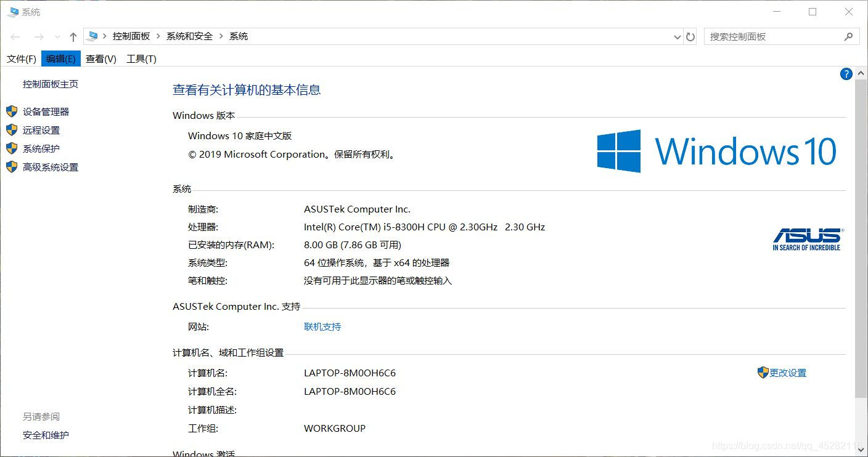Click shield icon beside 高级系统设置
This screenshot has width=868, height=457.
(x=12, y=167)
